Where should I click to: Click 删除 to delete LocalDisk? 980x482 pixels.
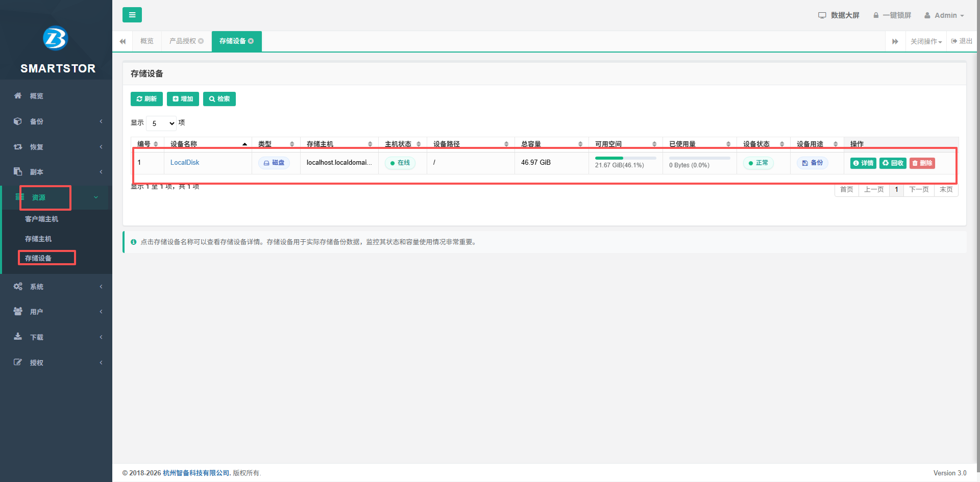click(922, 163)
